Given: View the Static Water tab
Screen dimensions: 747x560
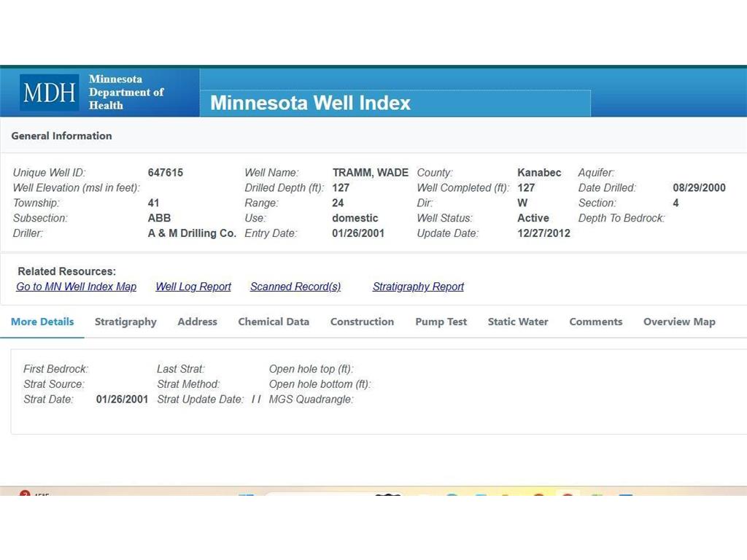Looking at the screenshot, I should click(x=518, y=322).
